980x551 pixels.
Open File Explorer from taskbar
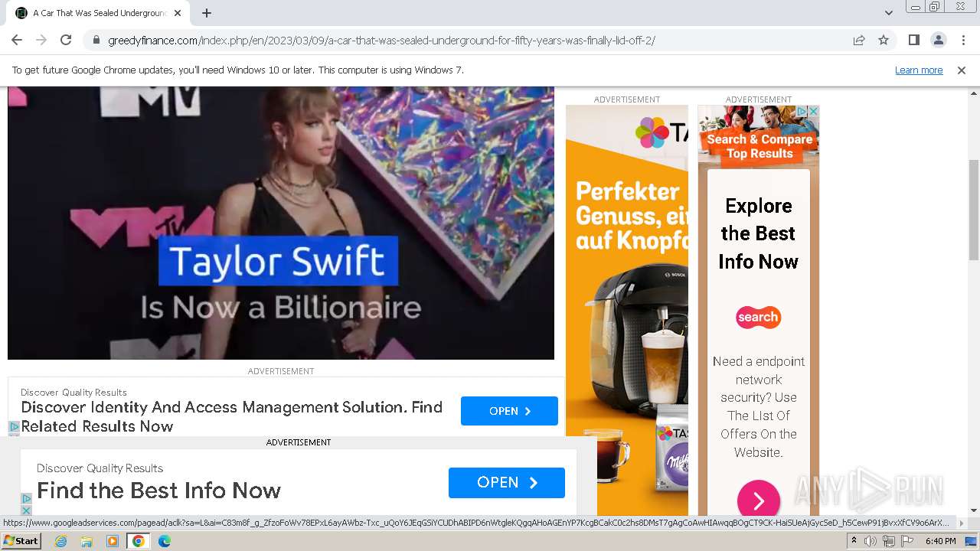(87, 541)
